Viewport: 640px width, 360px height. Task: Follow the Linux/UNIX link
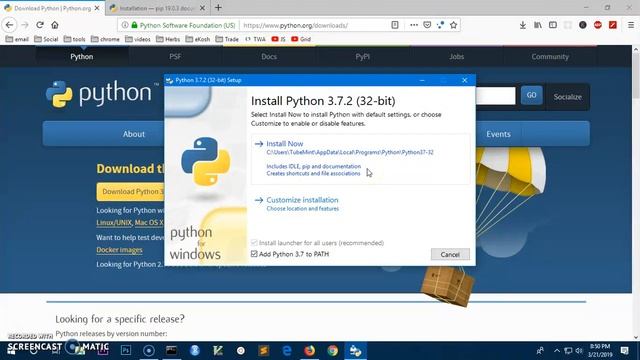114,223
